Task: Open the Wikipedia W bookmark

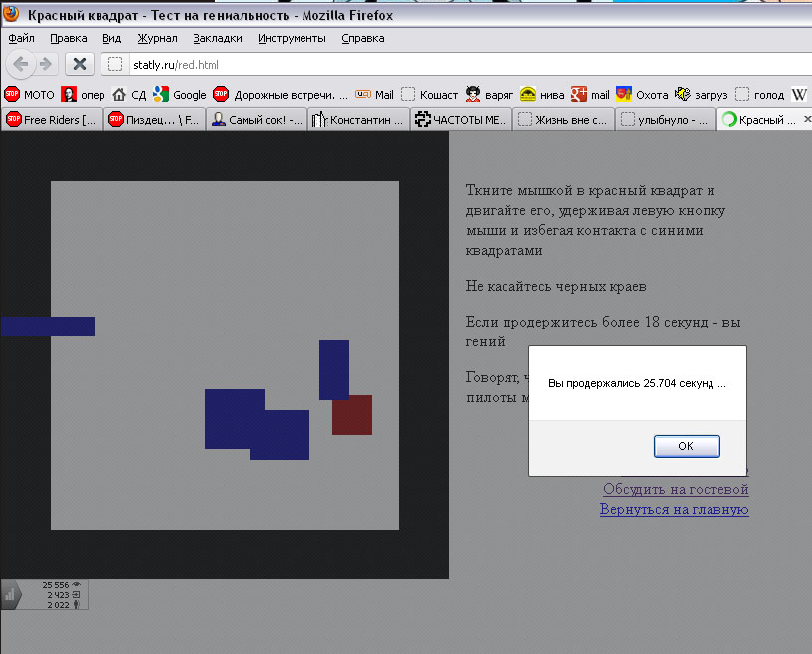Action: coord(799,95)
